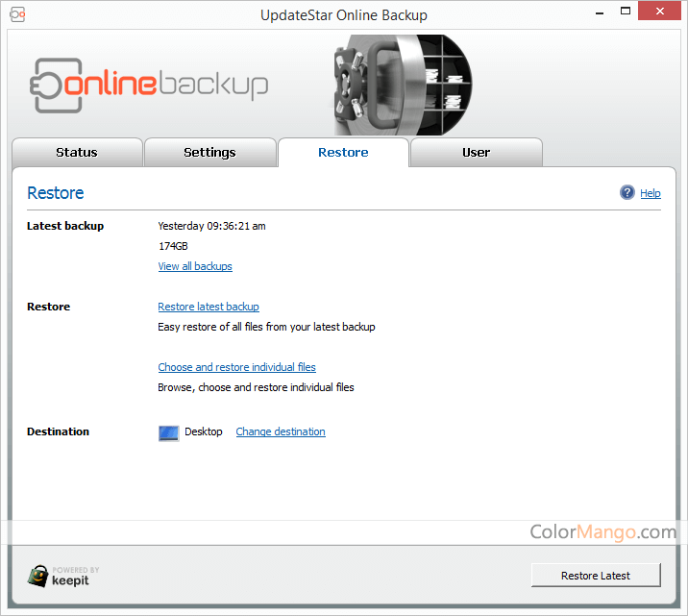
Task: Open the Status tab
Action: click(x=77, y=152)
